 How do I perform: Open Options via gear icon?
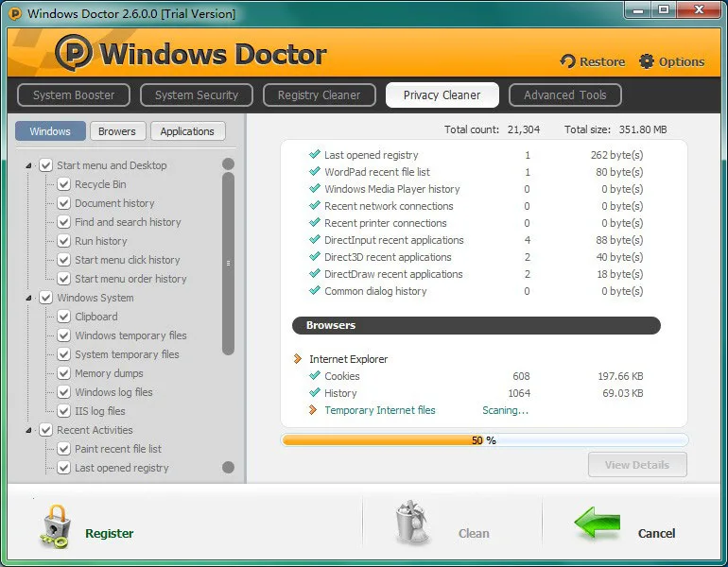[x=647, y=61]
